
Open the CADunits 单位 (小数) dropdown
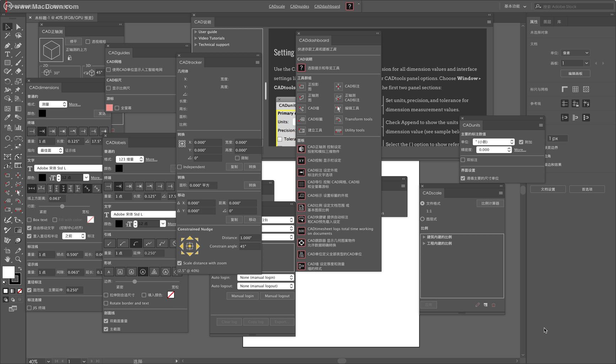493,142
